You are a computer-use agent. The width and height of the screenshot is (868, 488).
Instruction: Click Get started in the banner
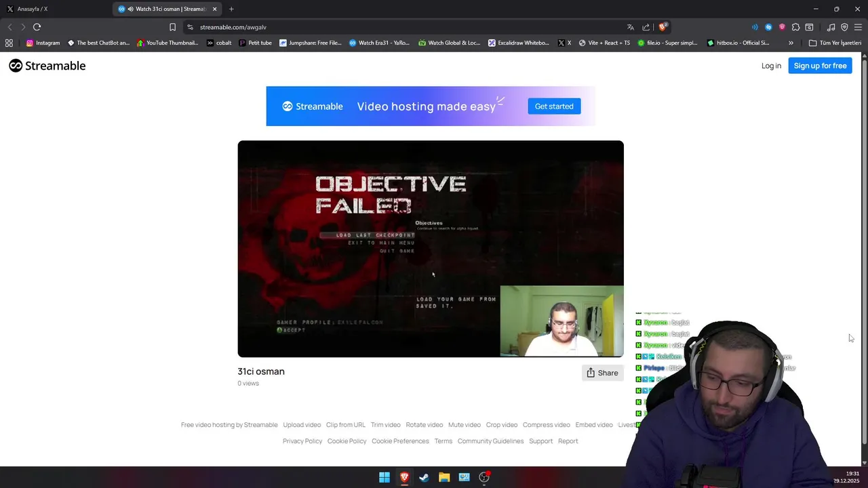[x=554, y=106]
